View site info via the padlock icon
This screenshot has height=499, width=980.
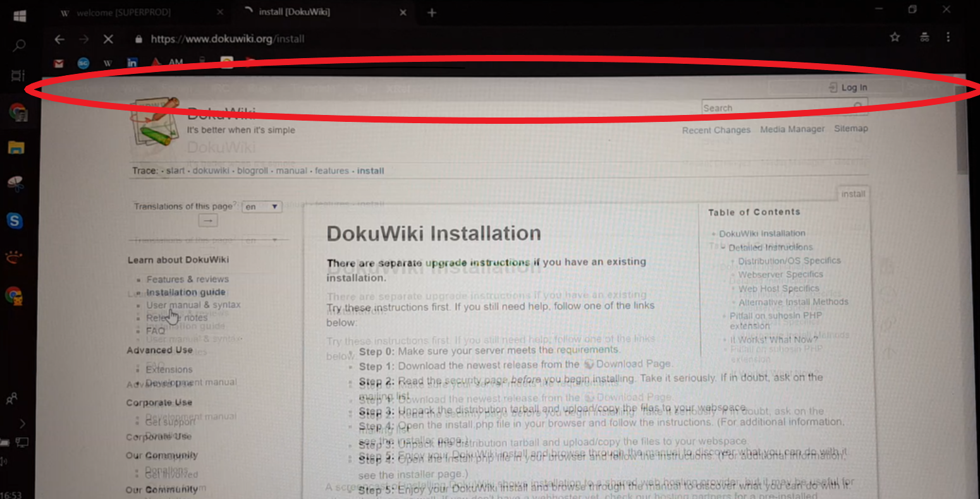139,38
